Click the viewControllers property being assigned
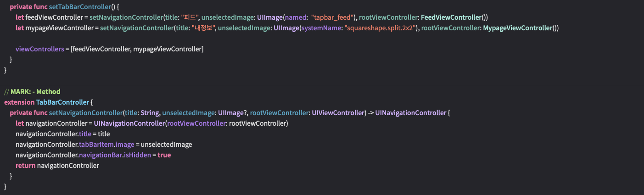This screenshot has height=195, width=644. pyautogui.click(x=39, y=49)
